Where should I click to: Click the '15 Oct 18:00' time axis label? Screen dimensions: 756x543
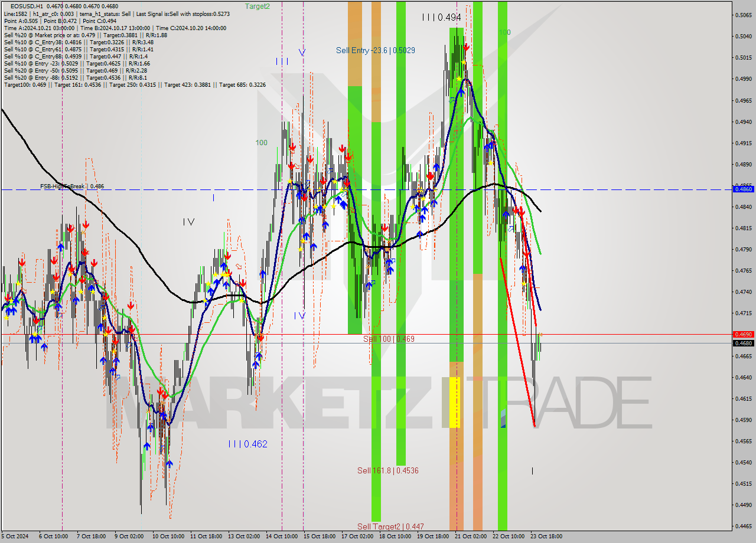pyautogui.click(x=319, y=537)
